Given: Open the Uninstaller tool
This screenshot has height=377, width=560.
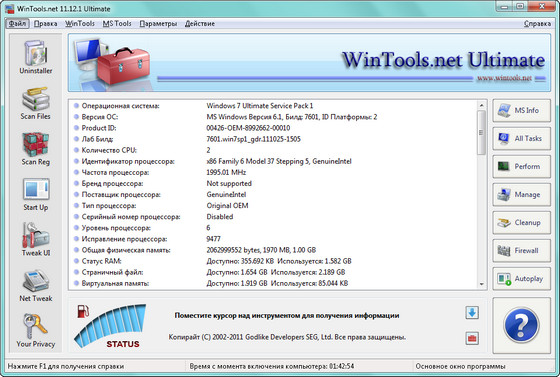Looking at the screenshot, I should pyautogui.click(x=36, y=56).
